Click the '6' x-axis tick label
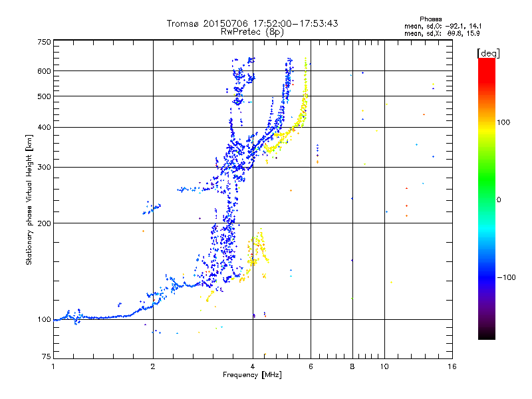532x399 pixels. (311, 366)
